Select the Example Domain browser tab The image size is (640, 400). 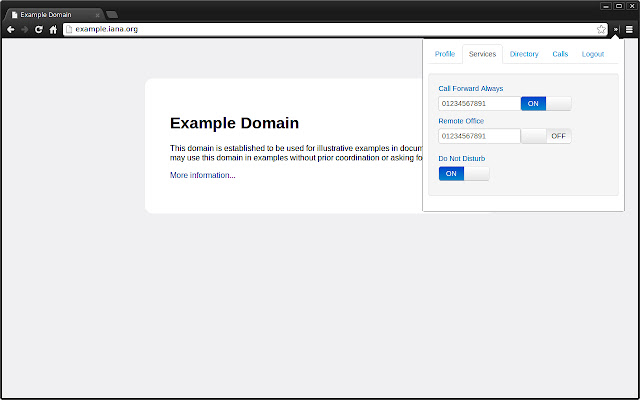tap(53, 15)
